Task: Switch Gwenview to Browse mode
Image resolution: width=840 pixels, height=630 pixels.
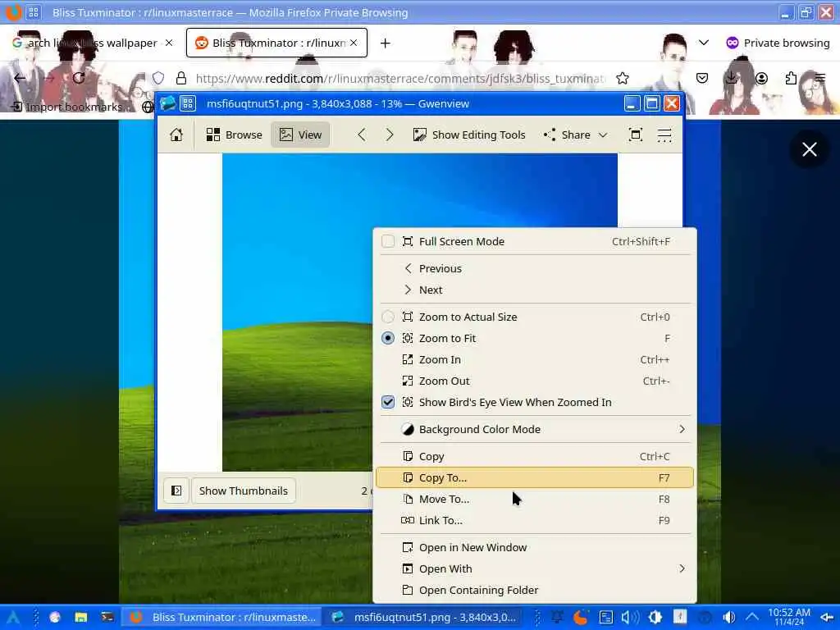Action: [234, 135]
